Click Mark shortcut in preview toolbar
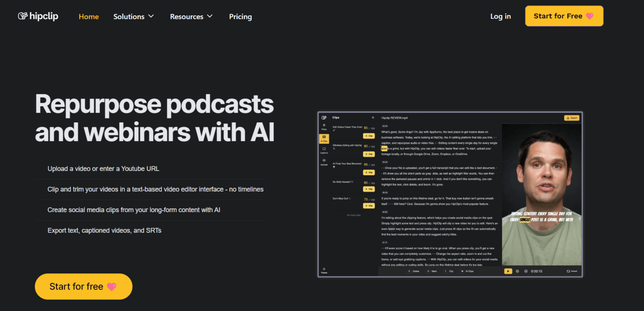The width and height of the screenshot is (644, 311). click(x=432, y=271)
